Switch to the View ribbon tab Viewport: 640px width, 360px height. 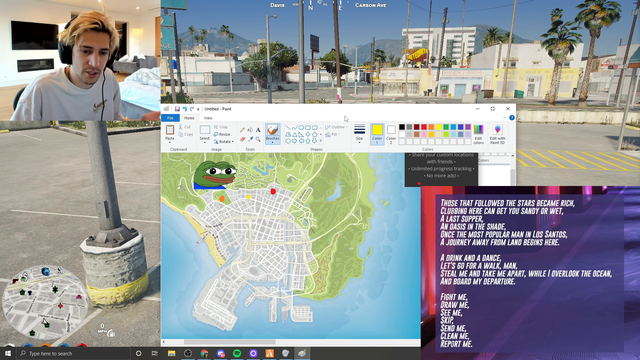tap(208, 118)
